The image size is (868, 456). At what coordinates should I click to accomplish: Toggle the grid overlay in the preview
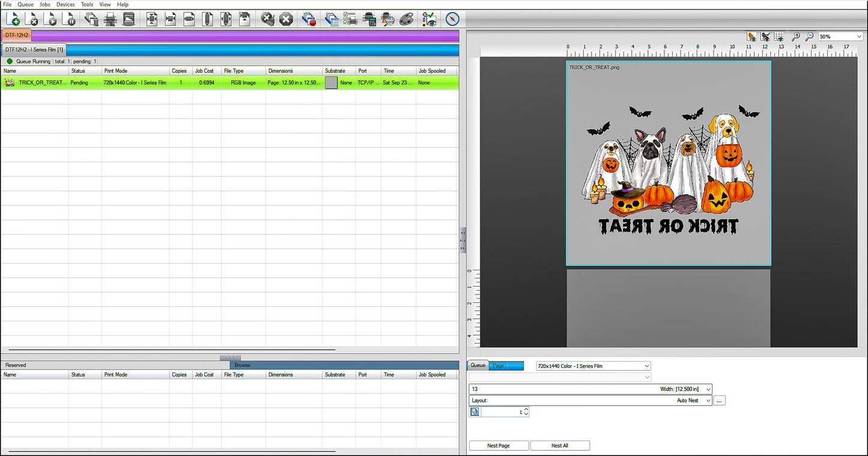(x=779, y=37)
